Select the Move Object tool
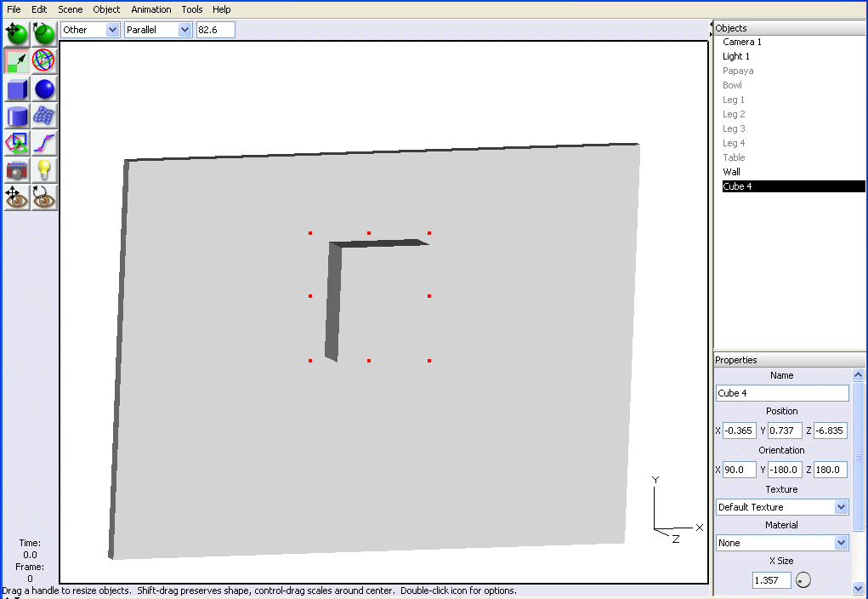The width and height of the screenshot is (868, 599). 17,33
